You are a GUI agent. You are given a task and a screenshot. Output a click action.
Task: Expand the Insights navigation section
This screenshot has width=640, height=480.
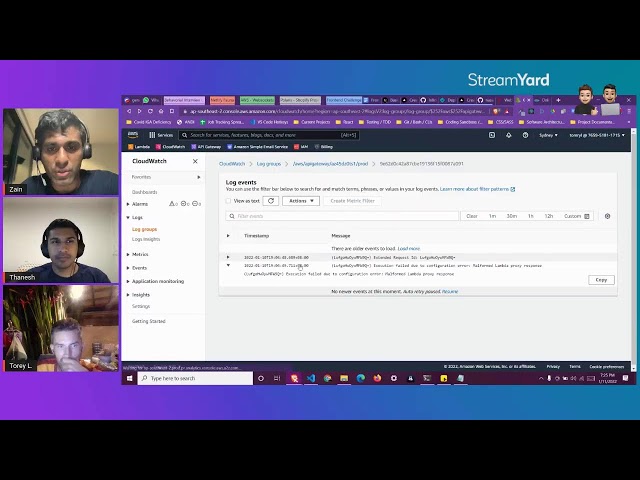point(128,295)
